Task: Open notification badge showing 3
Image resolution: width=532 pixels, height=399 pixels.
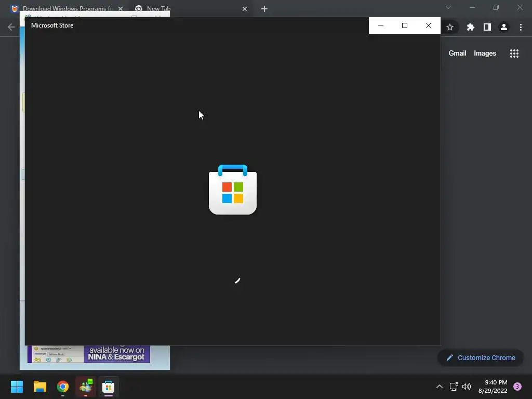Action: point(517,387)
